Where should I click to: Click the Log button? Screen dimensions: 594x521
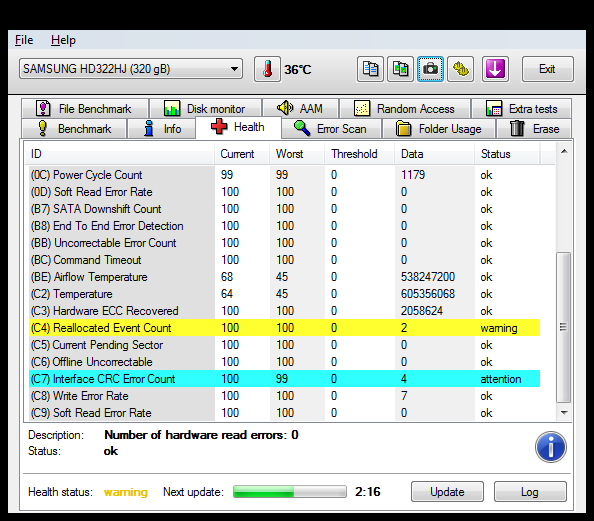pos(530,492)
